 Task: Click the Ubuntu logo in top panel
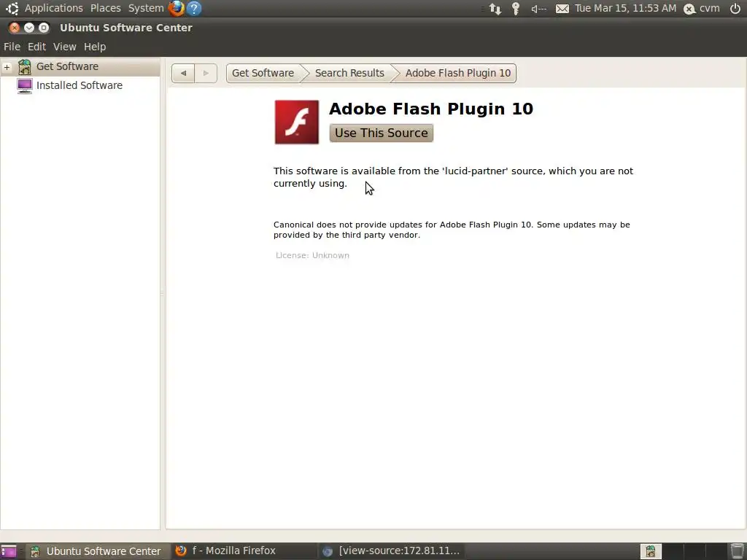[12, 8]
